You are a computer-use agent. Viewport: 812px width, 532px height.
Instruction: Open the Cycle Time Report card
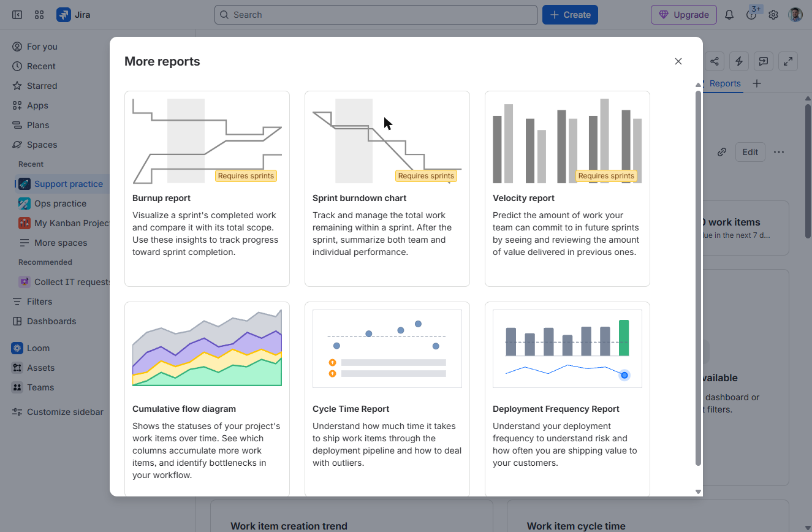387,398
